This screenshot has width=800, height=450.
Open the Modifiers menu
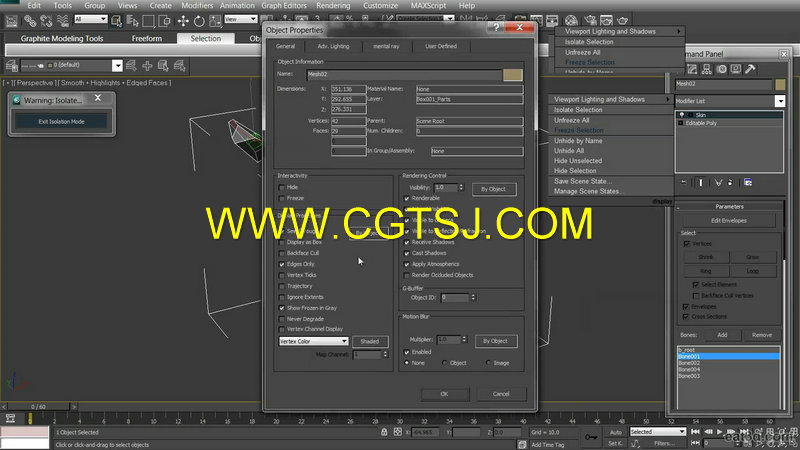197,6
